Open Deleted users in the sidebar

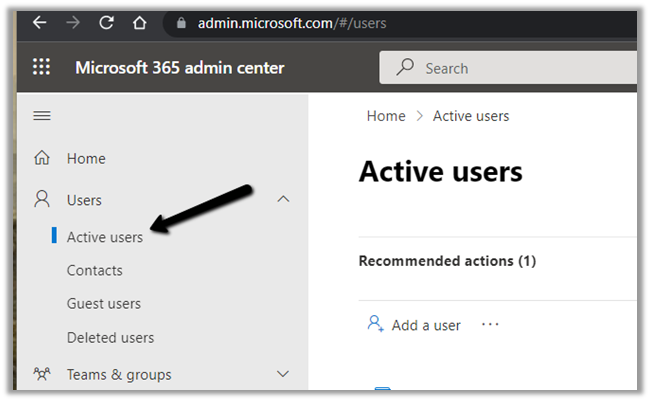110,337
